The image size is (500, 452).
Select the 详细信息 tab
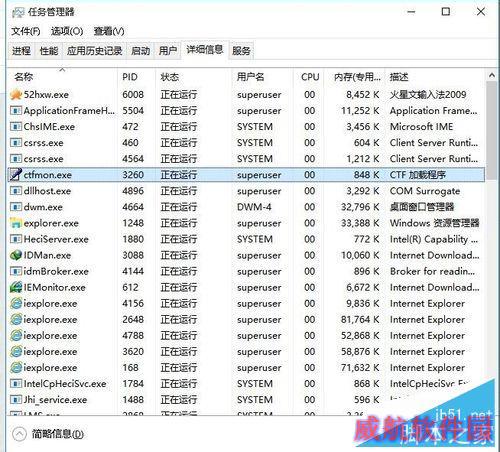pyautogui.click(x=205, y=50)
